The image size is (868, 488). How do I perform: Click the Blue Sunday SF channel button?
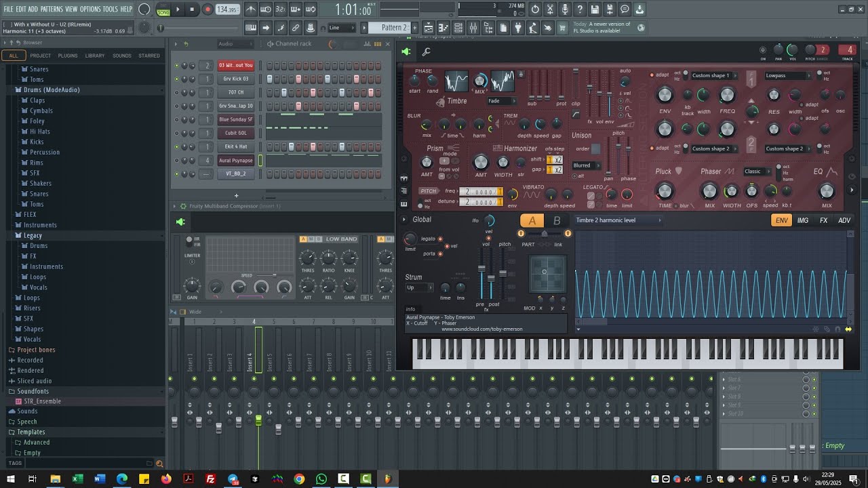[x=235, y=119]
